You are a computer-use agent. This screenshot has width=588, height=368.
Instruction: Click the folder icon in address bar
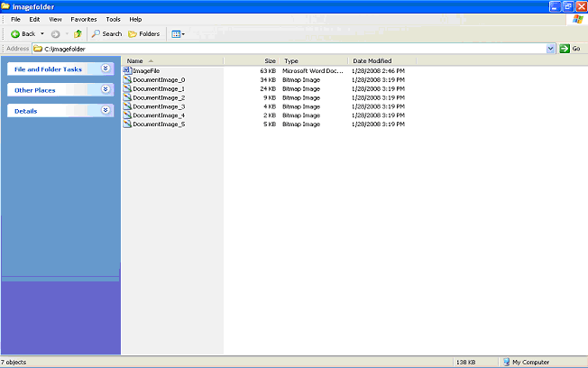[38, 49]
